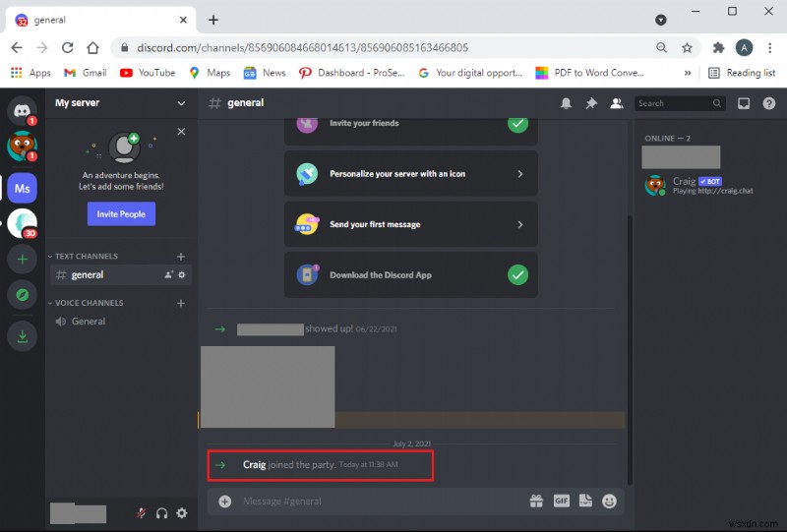The height and width of the screenshot is (532, 787).
Task: Toggle microphone mute in user panel
Action: (x=141, y=513)
